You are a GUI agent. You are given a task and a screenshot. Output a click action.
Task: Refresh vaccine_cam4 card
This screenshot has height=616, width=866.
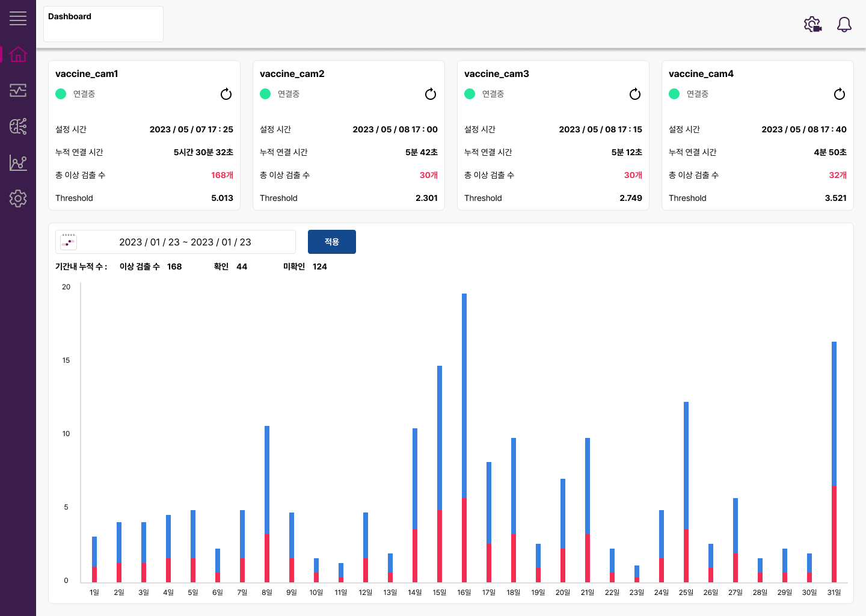pyautogui.click(x=840, y=94)
